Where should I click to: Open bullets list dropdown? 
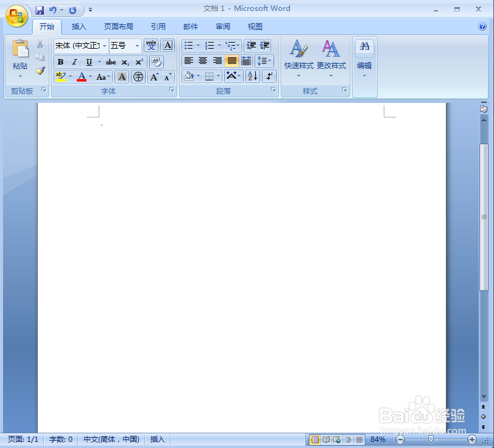coord(198,45)
